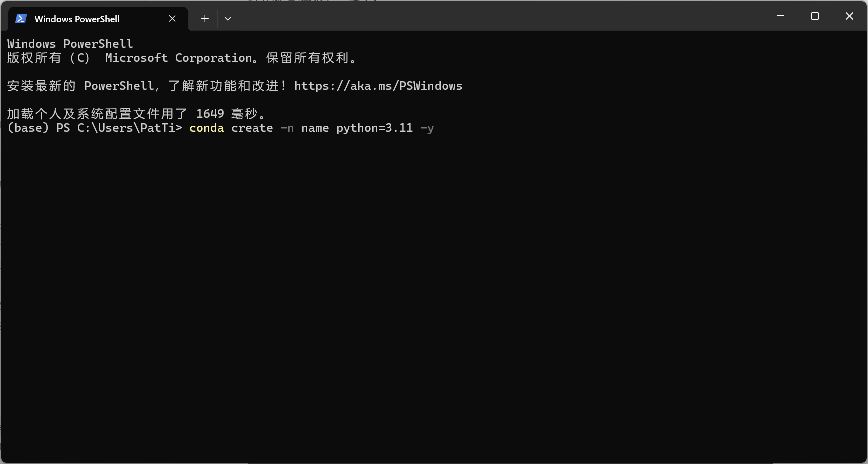Click the -n parameter in the command

(x=287, y=128)
